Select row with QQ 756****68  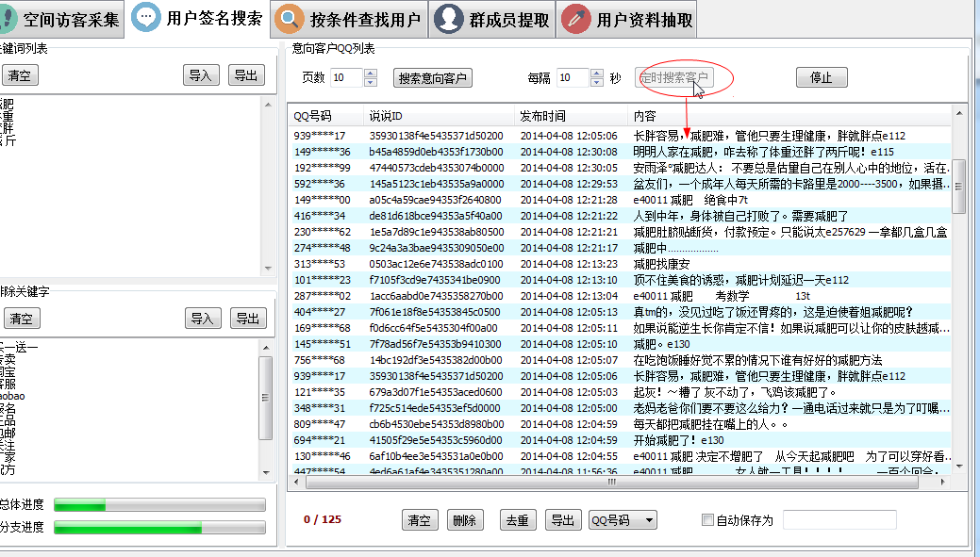pos(622,360)
